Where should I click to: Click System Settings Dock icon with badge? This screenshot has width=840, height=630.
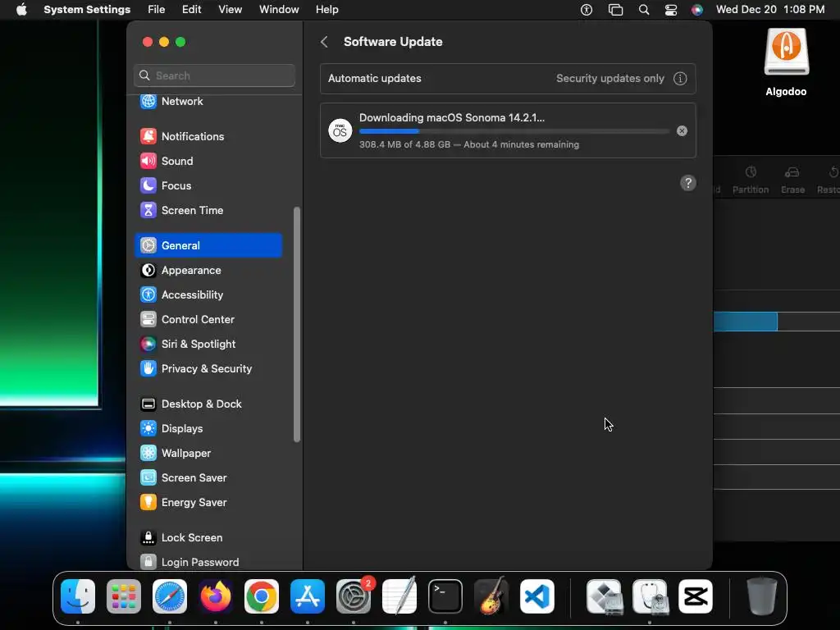click(354, 596)
